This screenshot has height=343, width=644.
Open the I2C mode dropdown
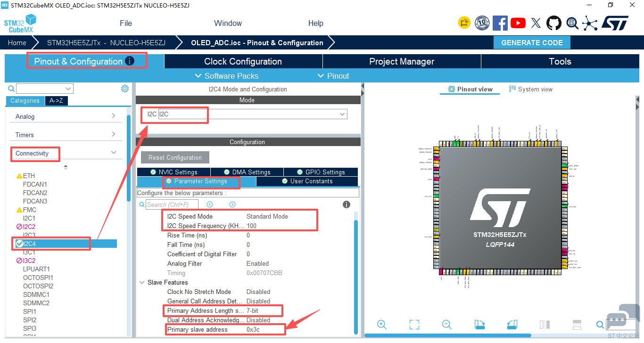342,114
